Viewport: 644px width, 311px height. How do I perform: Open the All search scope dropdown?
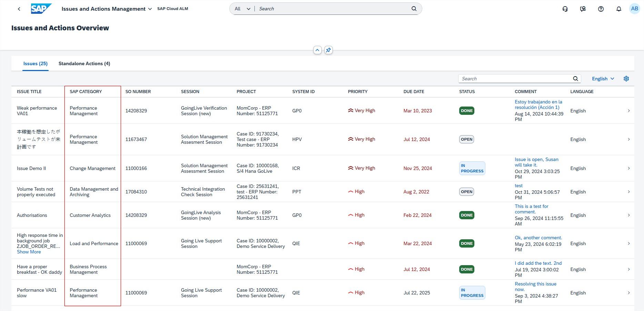tap(242, 9)
